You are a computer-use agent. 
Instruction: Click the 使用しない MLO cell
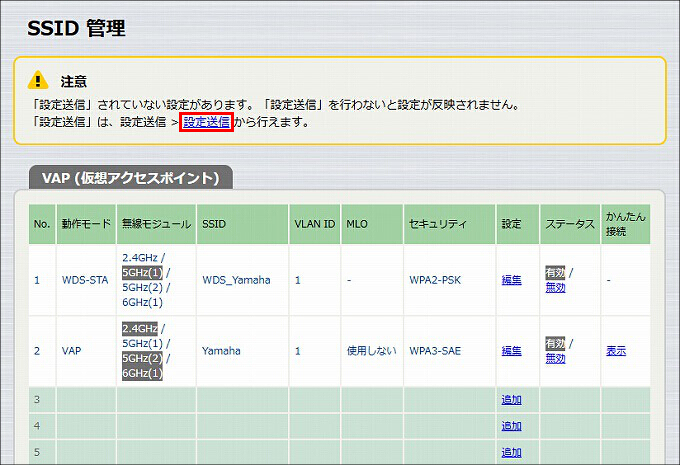(x=372, y=350)
